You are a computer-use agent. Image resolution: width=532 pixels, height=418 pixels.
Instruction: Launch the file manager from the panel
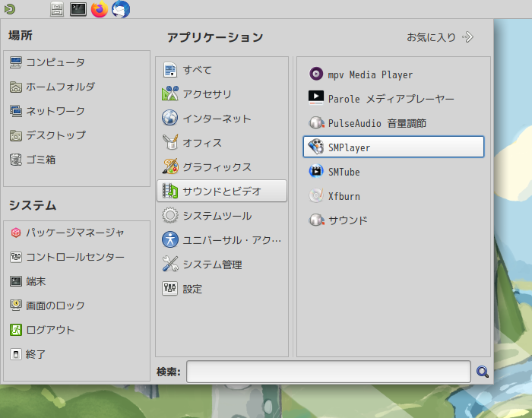[57, 9]
